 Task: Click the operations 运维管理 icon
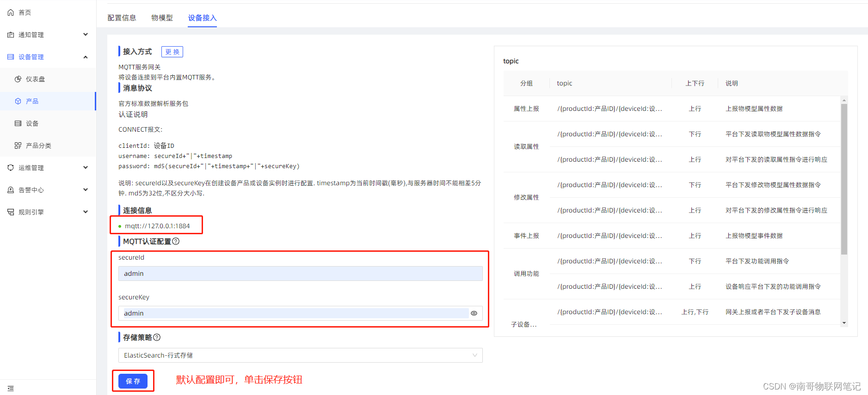[11, 168]
